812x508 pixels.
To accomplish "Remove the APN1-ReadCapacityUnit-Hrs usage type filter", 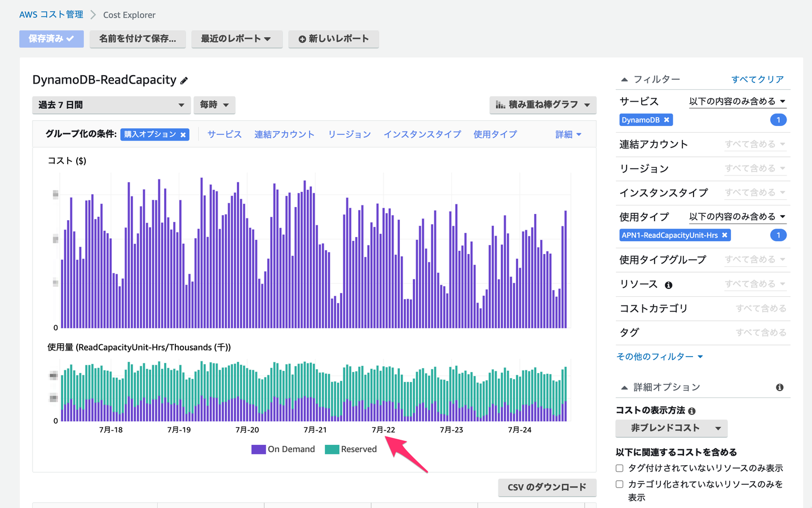I will click(725, 235).
